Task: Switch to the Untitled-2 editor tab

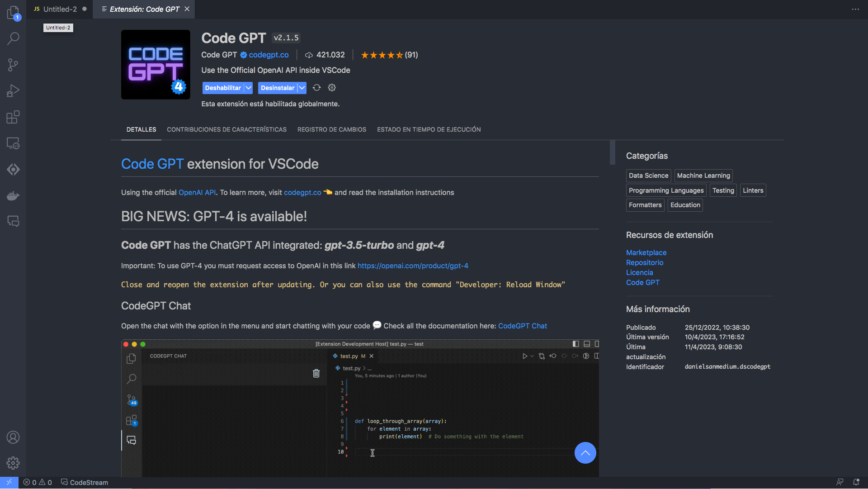Action: point(60,9)
